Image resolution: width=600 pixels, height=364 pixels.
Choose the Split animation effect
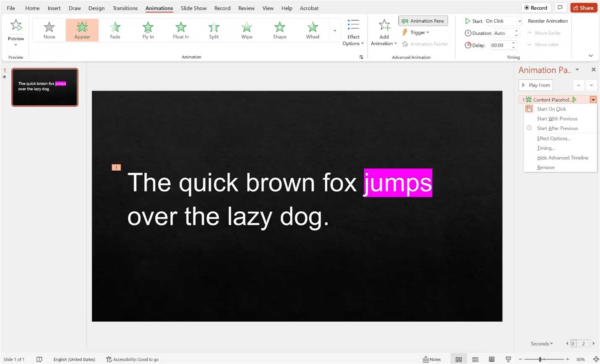pyautogui.click(x=214, y=30)
